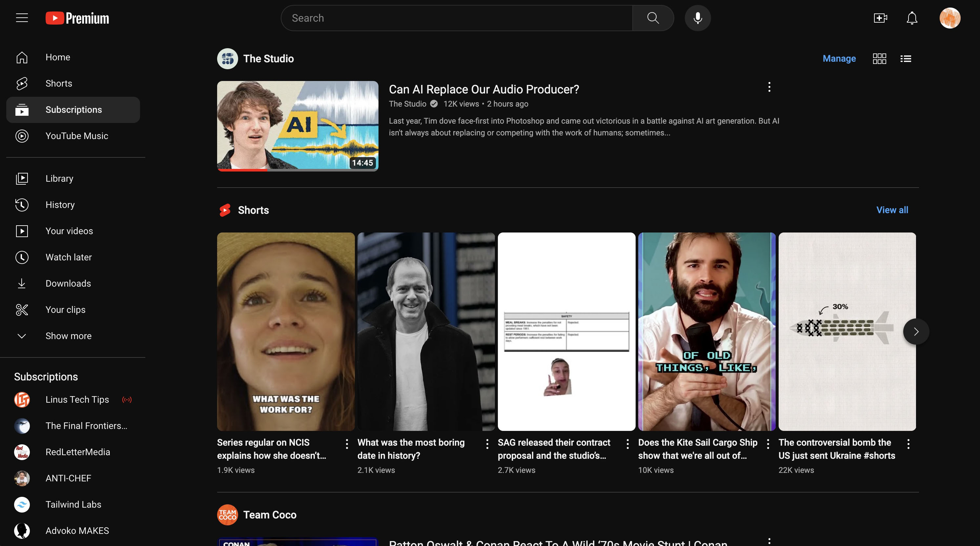
Task: Click the Create video camera icon
Action: [x=880, y=18]
